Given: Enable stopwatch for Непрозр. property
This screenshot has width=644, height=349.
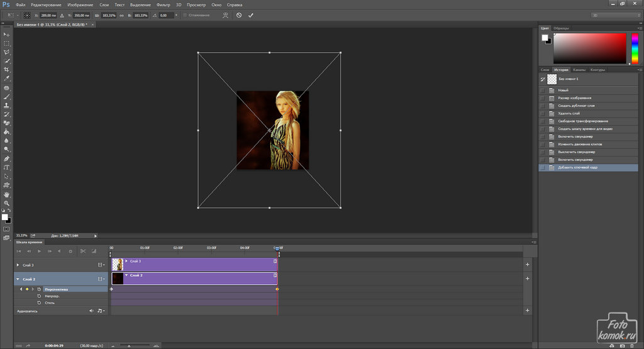Looking at the screenshot, I should pos(39,296).
